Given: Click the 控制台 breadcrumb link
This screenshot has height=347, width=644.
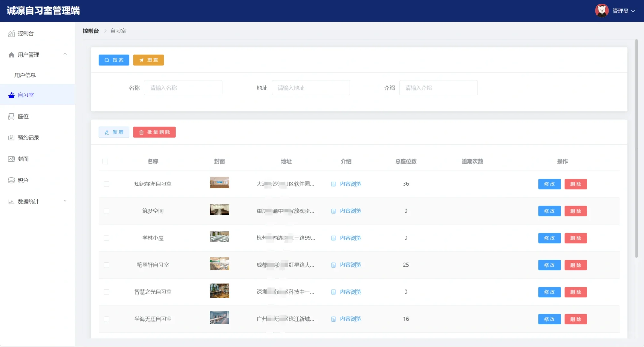Looking at the screenshot, I should (91, 31).
